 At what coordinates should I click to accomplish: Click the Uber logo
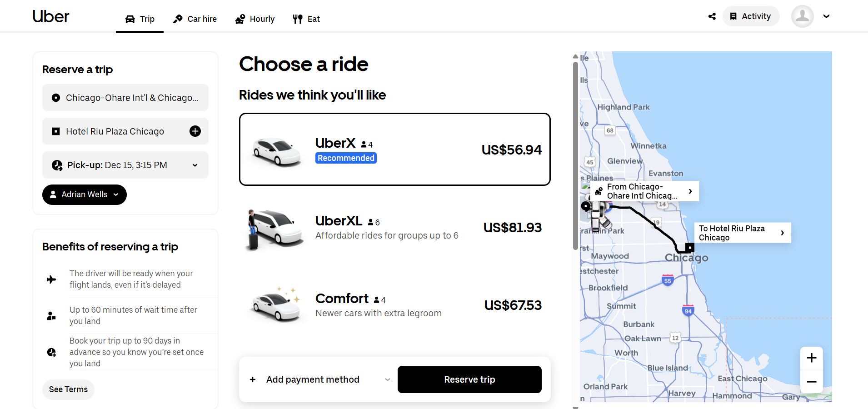pos(50,17)
